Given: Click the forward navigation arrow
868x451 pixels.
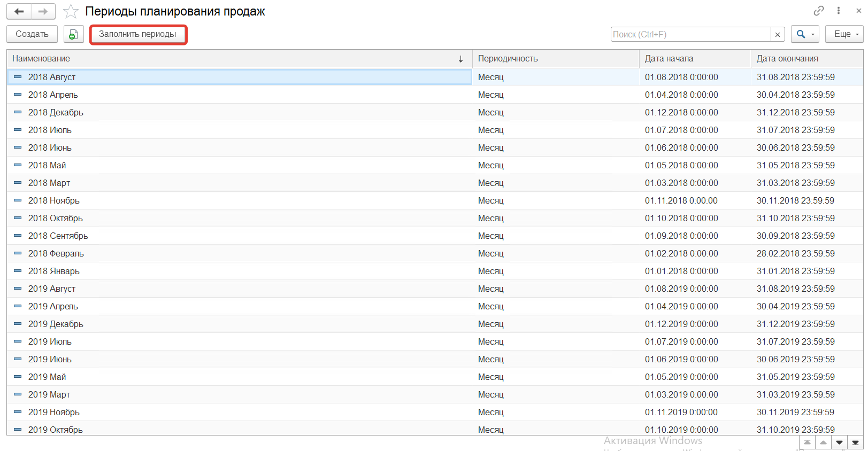Looking at the screenshot, I should [x=43, y=11].
